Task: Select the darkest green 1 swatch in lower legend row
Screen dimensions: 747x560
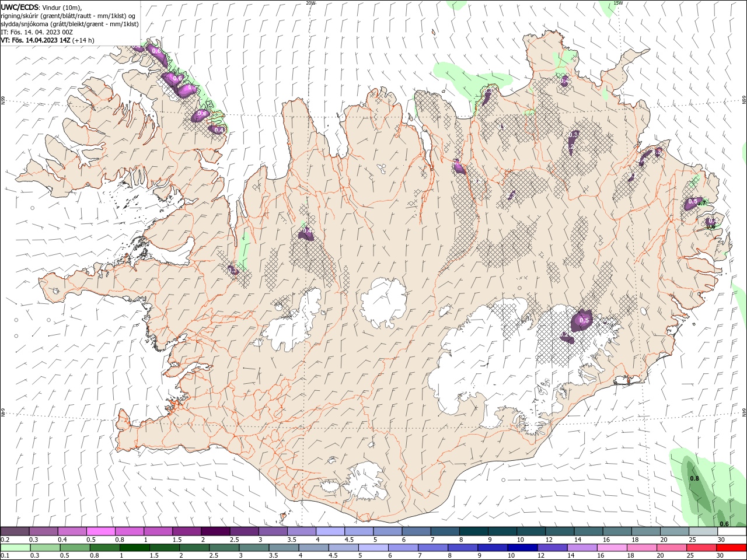Action: (x=135, y=548)
